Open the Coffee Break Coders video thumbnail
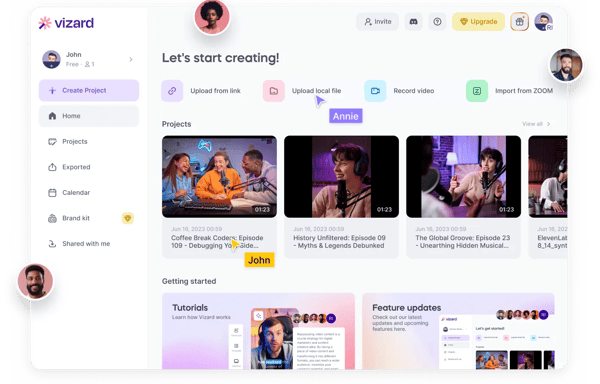The image size is (600, 384). tap(219, 177)
